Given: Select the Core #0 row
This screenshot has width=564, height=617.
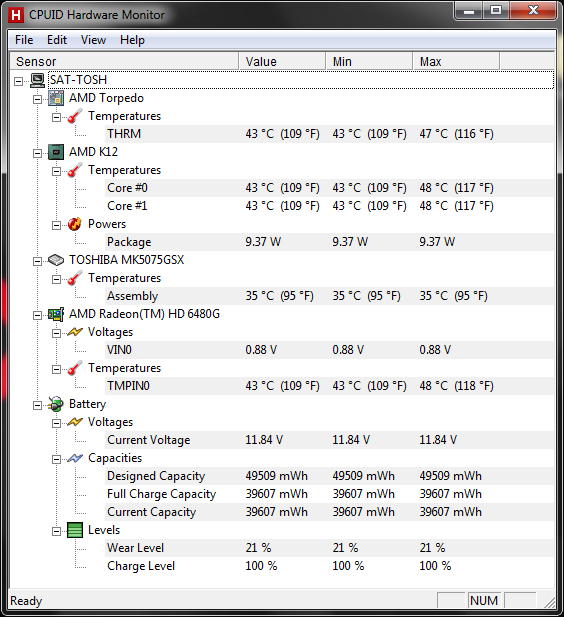Looking at the screenshot, I should pyautogui.click(x=330, y=188).
